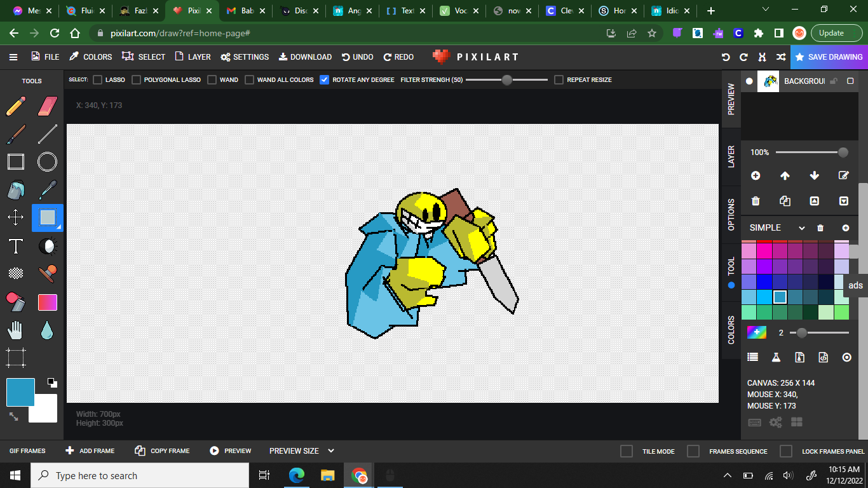This screenshot has height=488, width=868.
Task: Toggle Background layer visibility dot
Action: click(749, 81)
